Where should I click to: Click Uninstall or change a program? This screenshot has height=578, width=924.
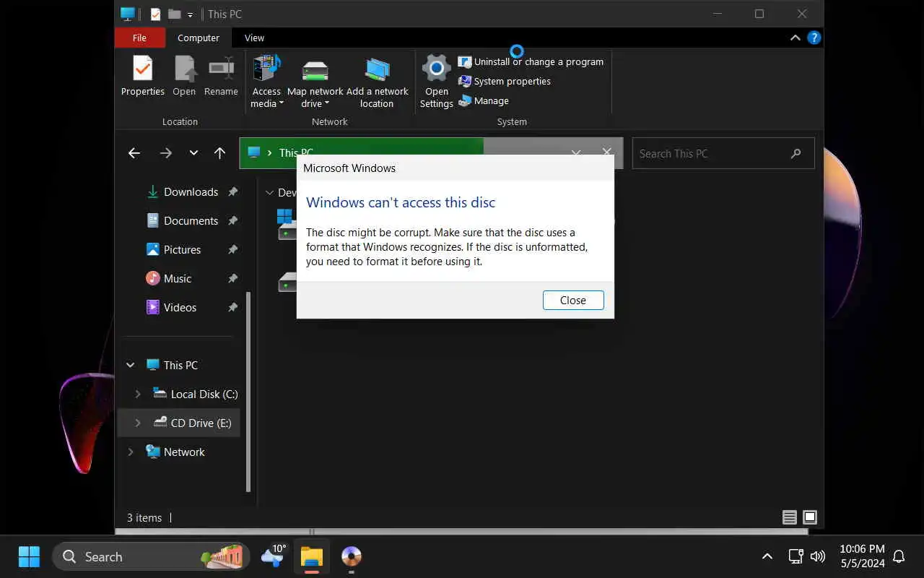(x=531, y=61)
